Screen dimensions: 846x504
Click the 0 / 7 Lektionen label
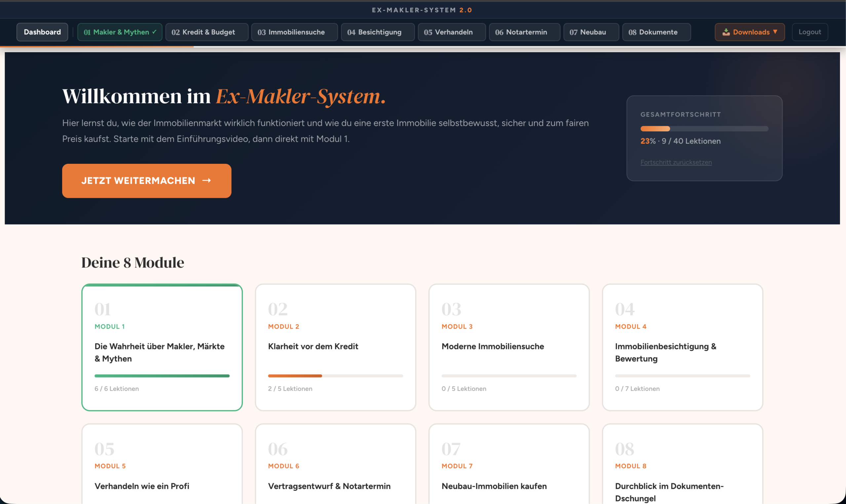pos(637,388)
